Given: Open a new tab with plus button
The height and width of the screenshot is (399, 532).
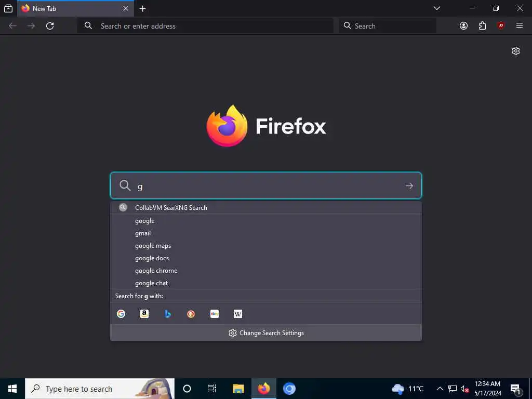Looking at the screenshot, I should [142, 8].
